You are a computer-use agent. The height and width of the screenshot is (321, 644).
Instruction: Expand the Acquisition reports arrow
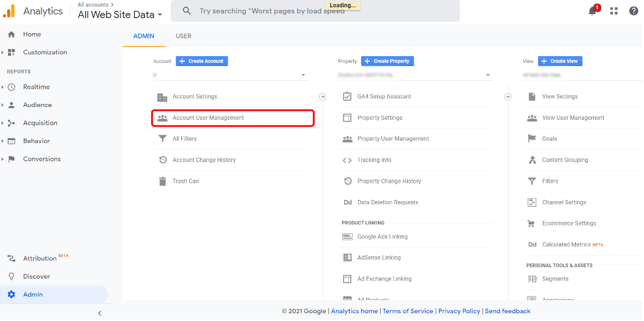2,123
